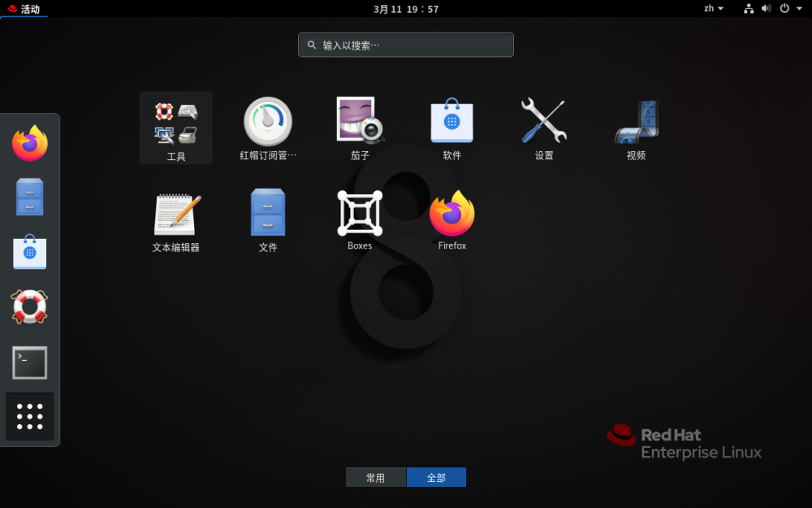
Task: Open the clock 3月11 19:57 calendar
Action: pos(406,9)
